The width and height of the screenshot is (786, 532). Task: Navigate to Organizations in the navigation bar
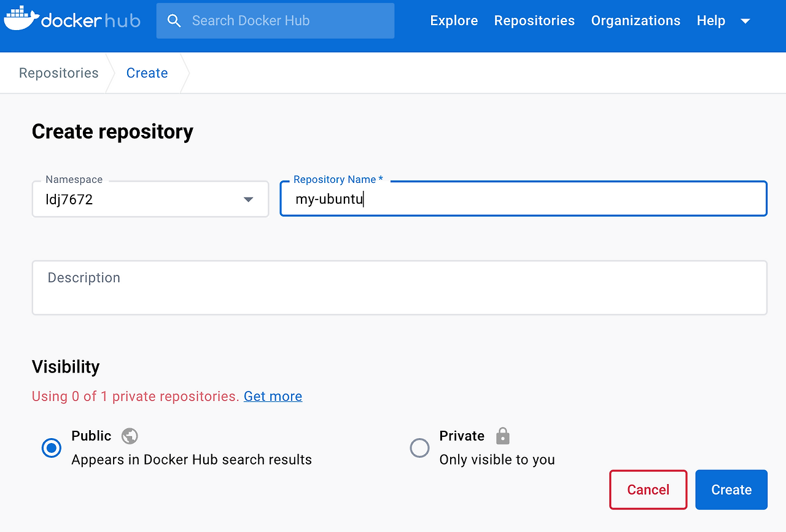(636, 20)
